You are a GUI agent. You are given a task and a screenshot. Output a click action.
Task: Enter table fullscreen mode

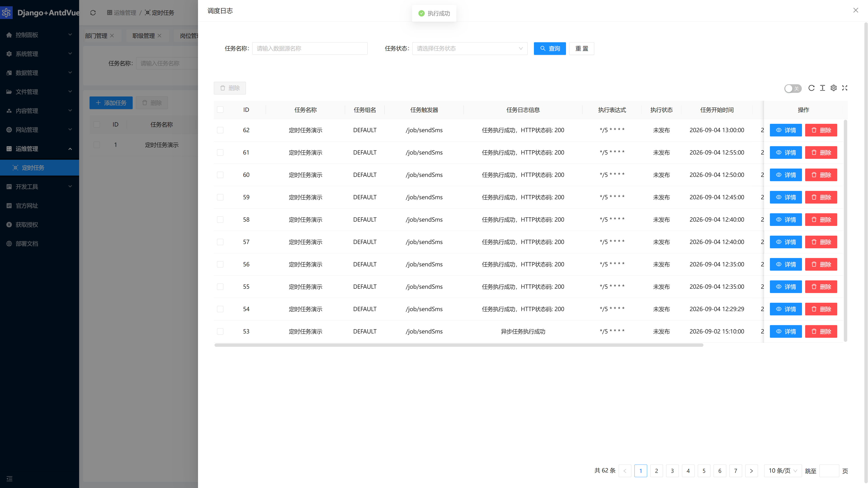845,88
